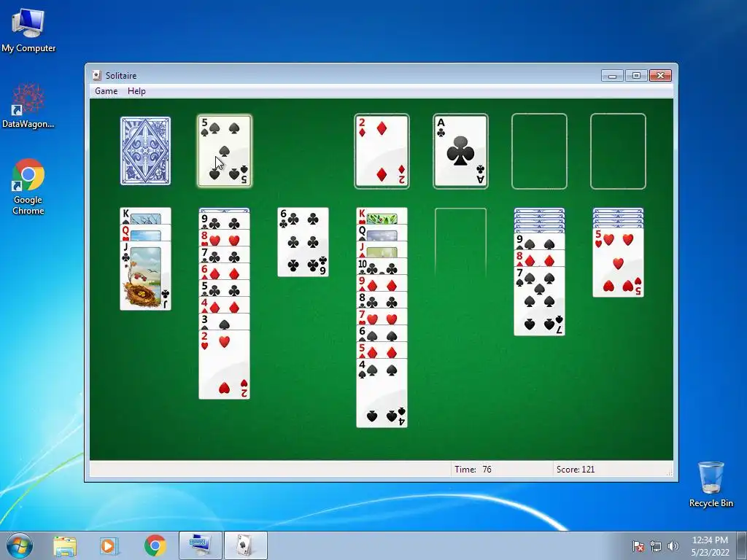Click the 2 of diamonds foundation pile
The height and width of the screenshot is (560, 747).
382,151
